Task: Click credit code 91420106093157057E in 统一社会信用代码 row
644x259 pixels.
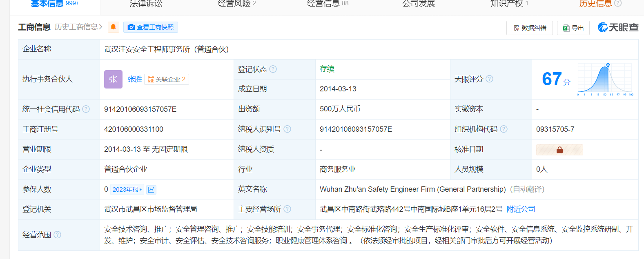Action: [140, 109]
